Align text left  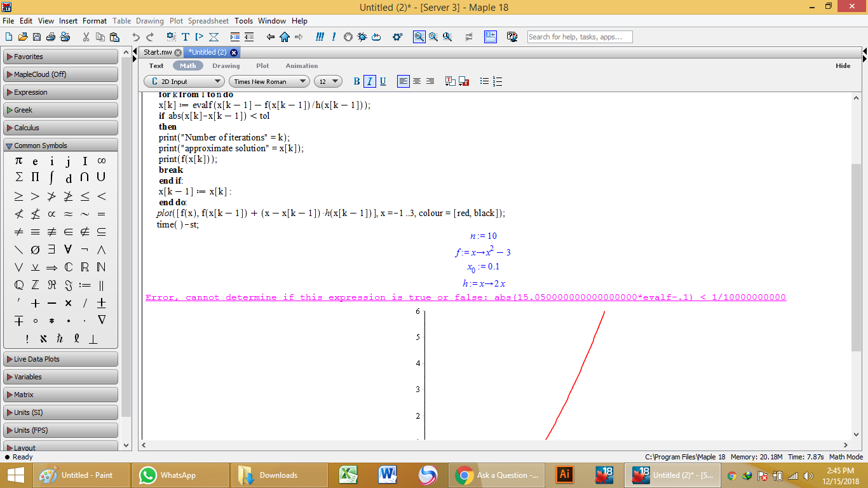click(x=403, y=81)
